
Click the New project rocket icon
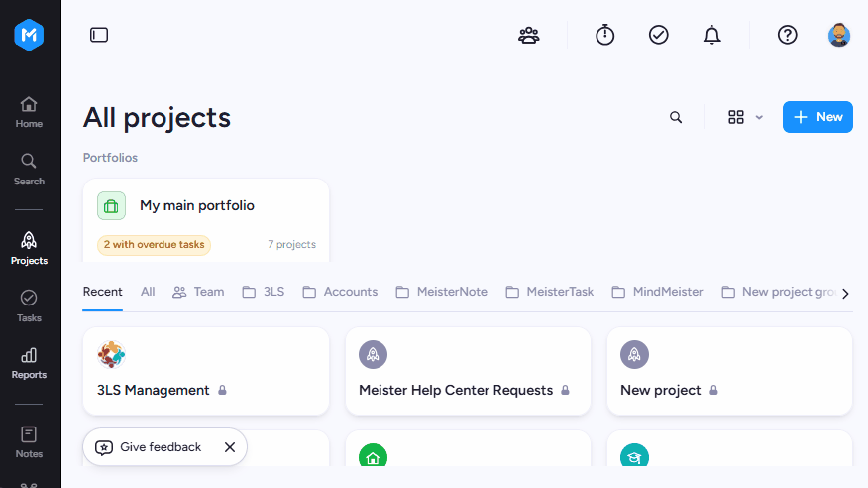click(634, 354)
